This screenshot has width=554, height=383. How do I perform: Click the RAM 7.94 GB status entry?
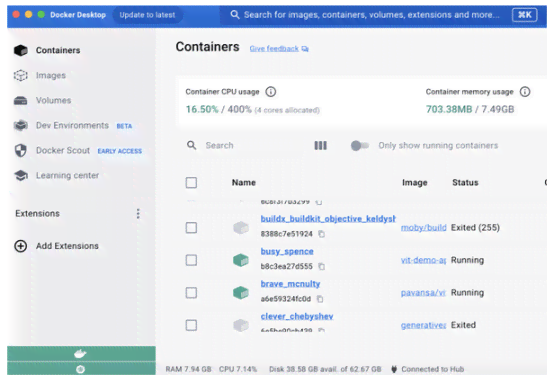(x=188, y=369)
